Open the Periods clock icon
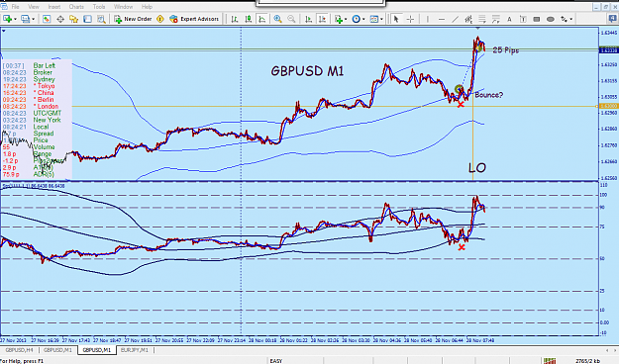The width and height of the screenshot is (619, 364). (357, 19)
